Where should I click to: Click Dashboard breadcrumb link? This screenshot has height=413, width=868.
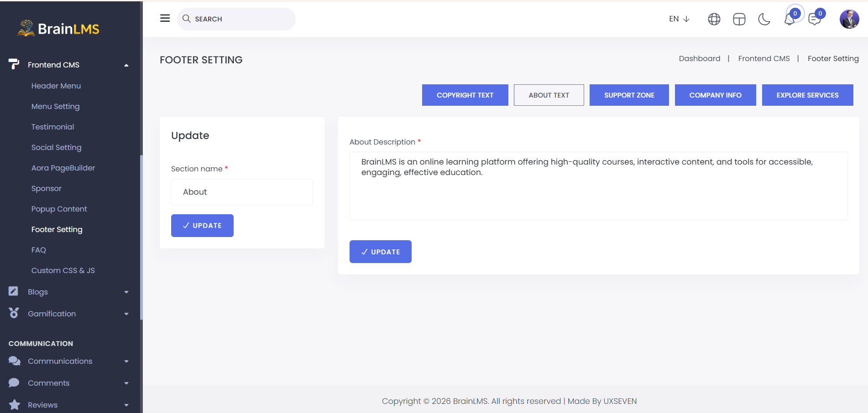(x=699, y=58)
